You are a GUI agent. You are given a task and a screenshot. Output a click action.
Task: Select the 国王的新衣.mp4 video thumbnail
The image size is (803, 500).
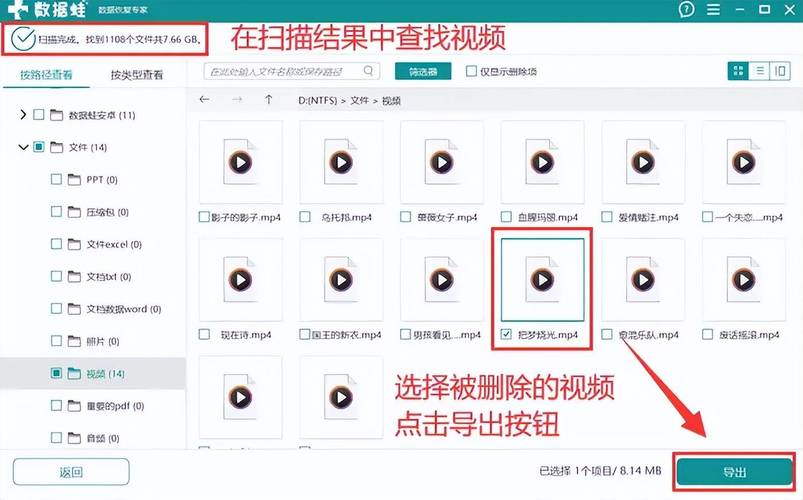(341, 280)
